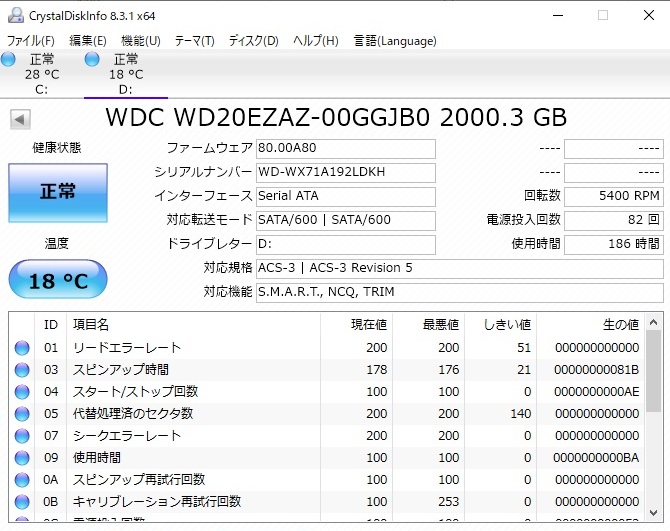
Task: Click the SMART list scroll down arrow
Action: (653, 512)
